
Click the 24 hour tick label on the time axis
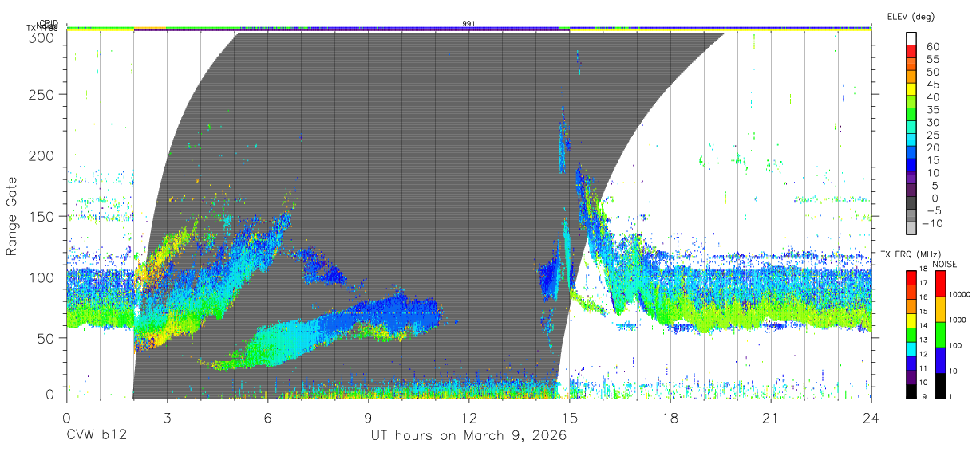[871, 418]
